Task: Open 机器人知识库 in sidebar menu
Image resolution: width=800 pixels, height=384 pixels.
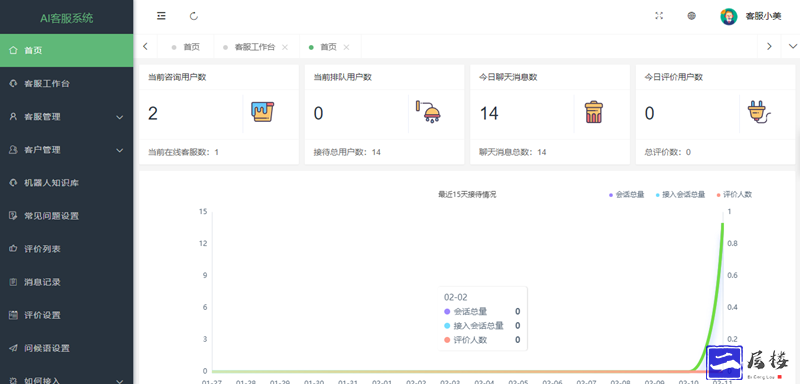Action: click(x=66, y=183)
